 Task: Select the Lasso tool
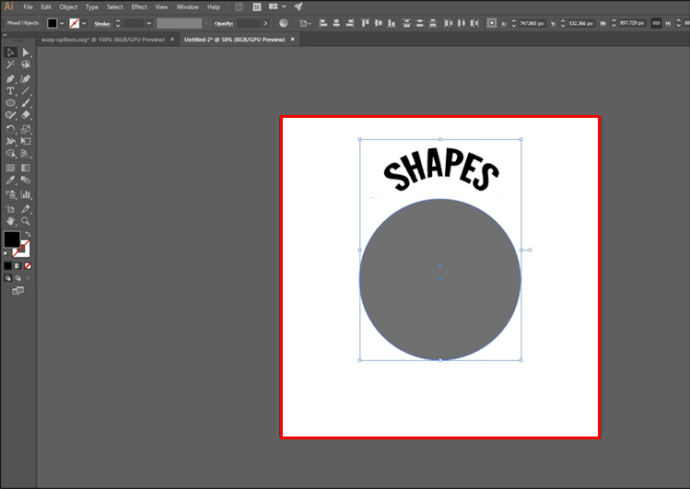click(26, 65)
